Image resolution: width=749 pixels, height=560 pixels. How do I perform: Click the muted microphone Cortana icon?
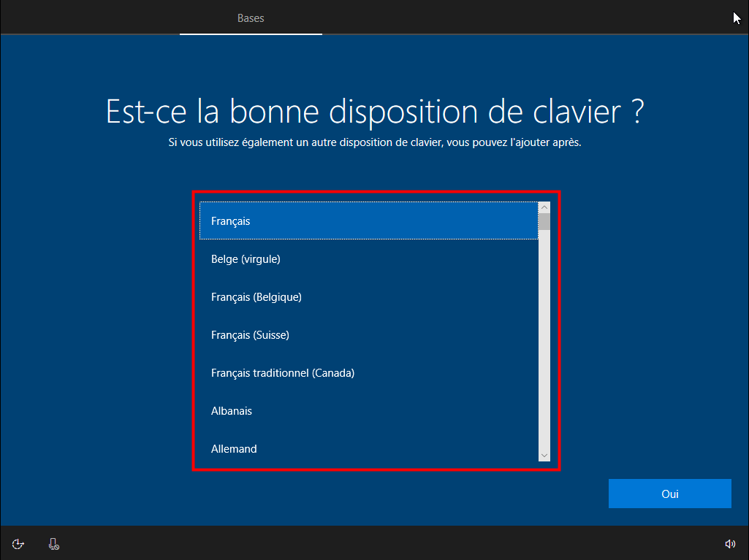coord(54,543)
